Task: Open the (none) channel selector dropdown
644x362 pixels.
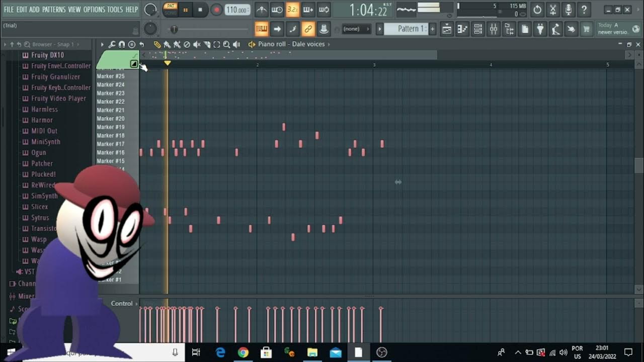Action: click(x=357, y=29)
